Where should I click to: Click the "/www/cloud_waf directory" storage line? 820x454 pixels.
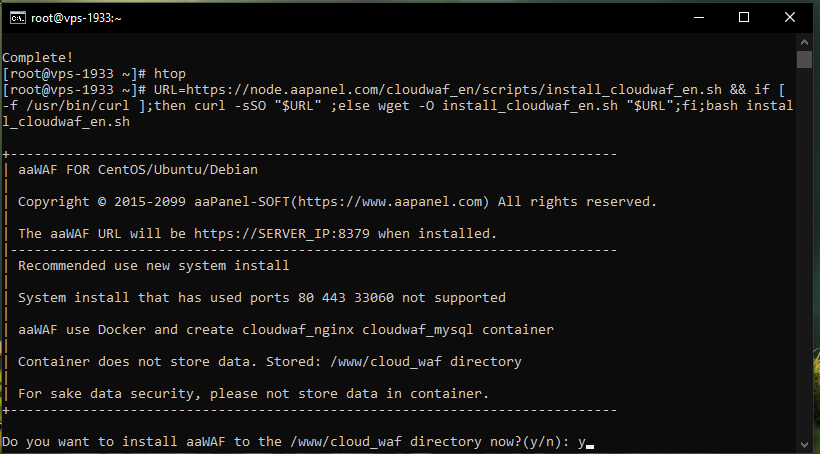coord(269,361)
